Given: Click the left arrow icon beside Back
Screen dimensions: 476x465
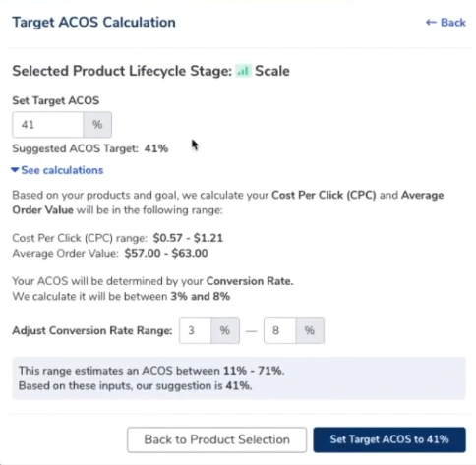Looking at the screenshot, I should [x=431, y=23].
